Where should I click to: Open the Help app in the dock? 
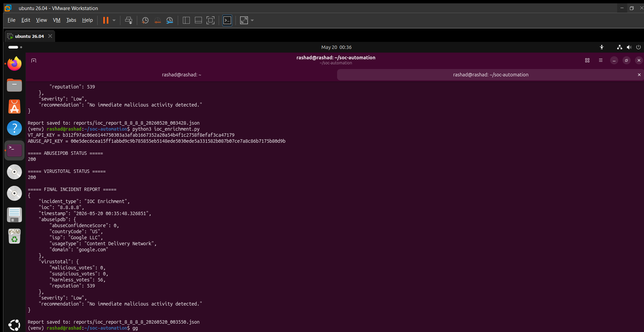14,128
